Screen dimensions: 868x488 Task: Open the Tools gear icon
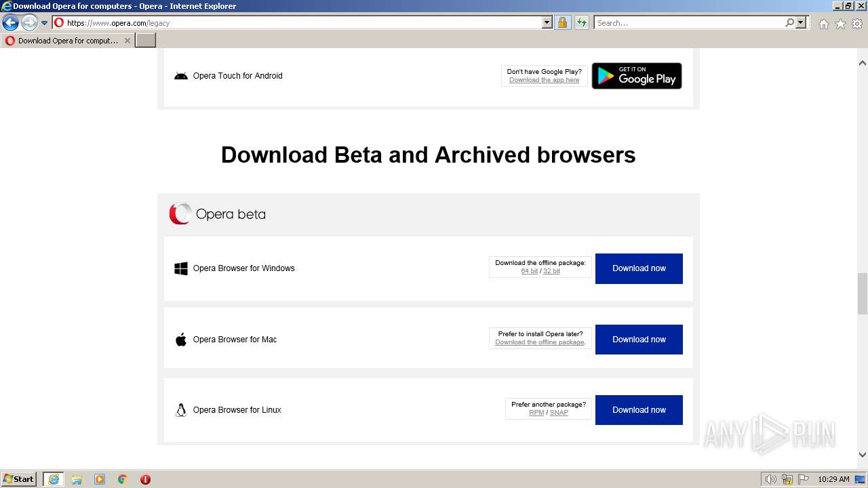coord(857,24)
